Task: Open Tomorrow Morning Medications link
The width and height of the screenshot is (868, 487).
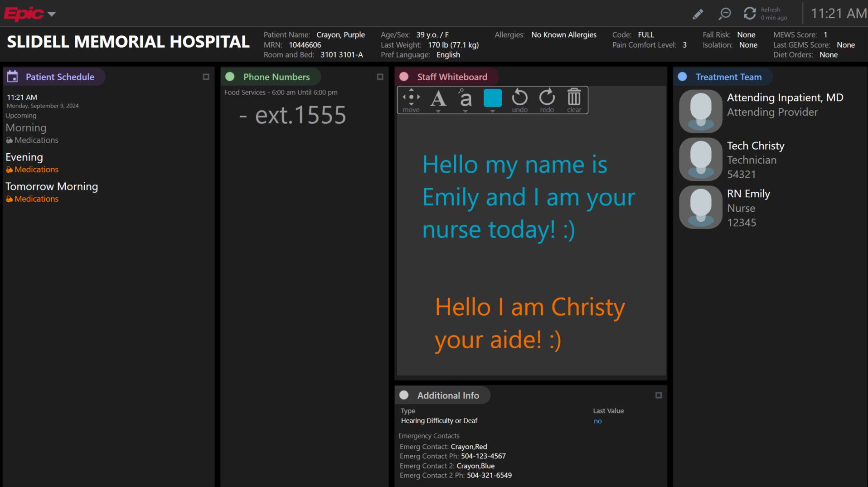Action: tap(36, 199)
